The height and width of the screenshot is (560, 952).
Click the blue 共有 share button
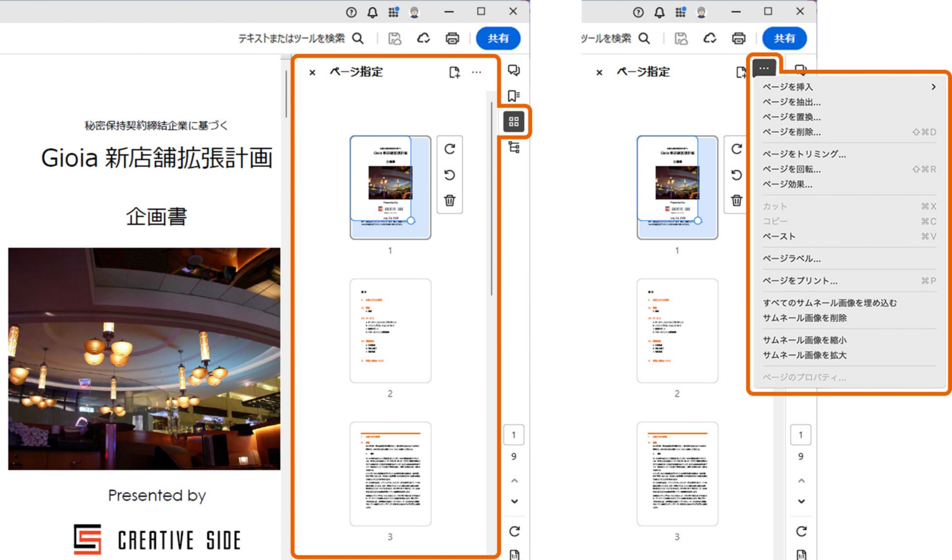498,38
